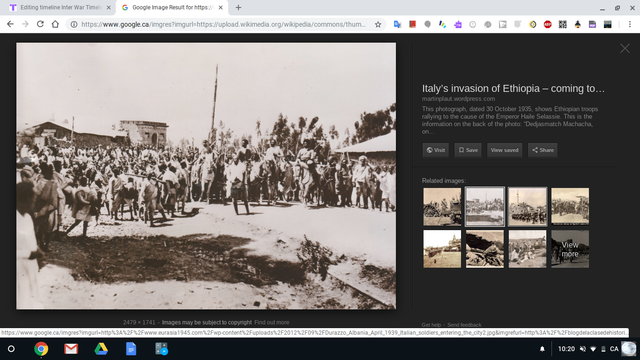Open Google Docs from the shelf
Image resolution: width=640 pixels, height=360 pixels.
tap(131, 349)
